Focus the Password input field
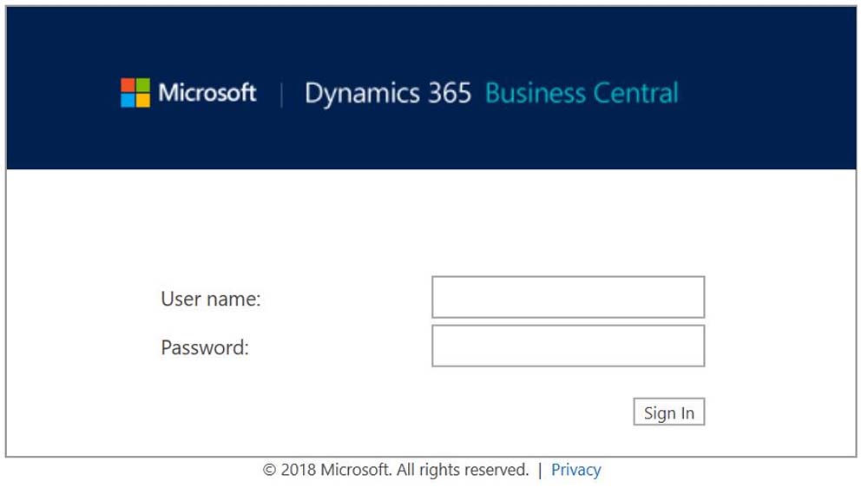This screenshot has height=488, width=868. click(568, 346)
